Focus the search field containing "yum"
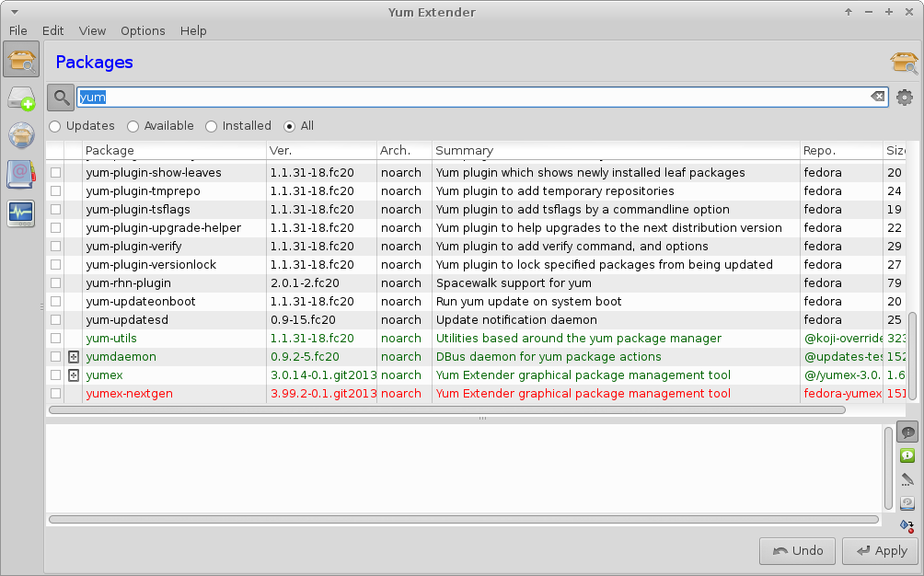Viewport: 924px width, 576px height. [482, 98]
